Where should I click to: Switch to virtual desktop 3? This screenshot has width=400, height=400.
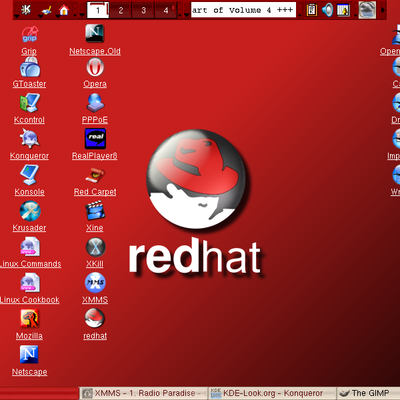point(143,10)
